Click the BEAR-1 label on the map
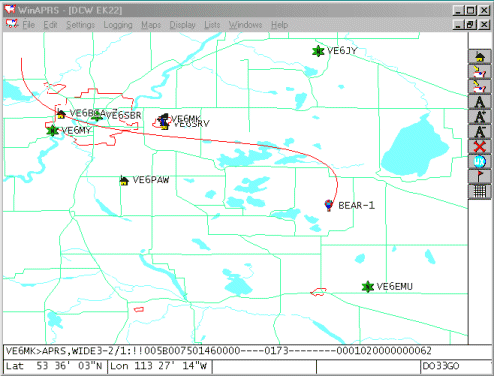The width and height of the screenshot is (494, 376). (356, 205)
